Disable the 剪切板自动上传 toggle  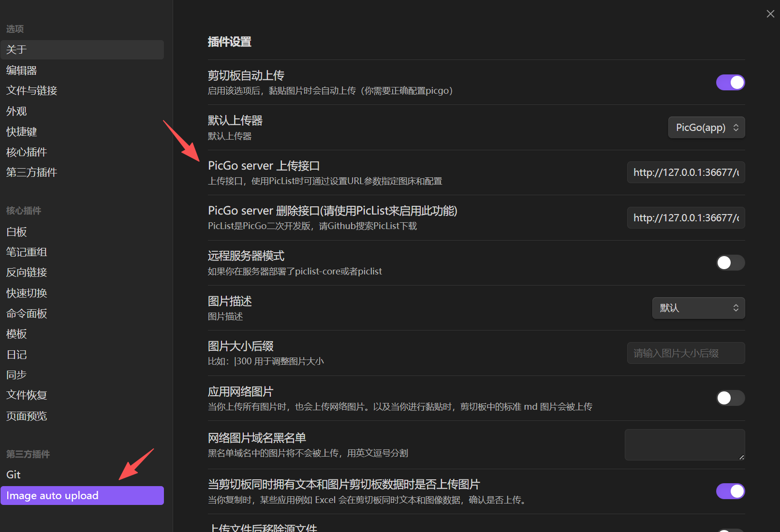pyautogui.click(x=730, y=83)
